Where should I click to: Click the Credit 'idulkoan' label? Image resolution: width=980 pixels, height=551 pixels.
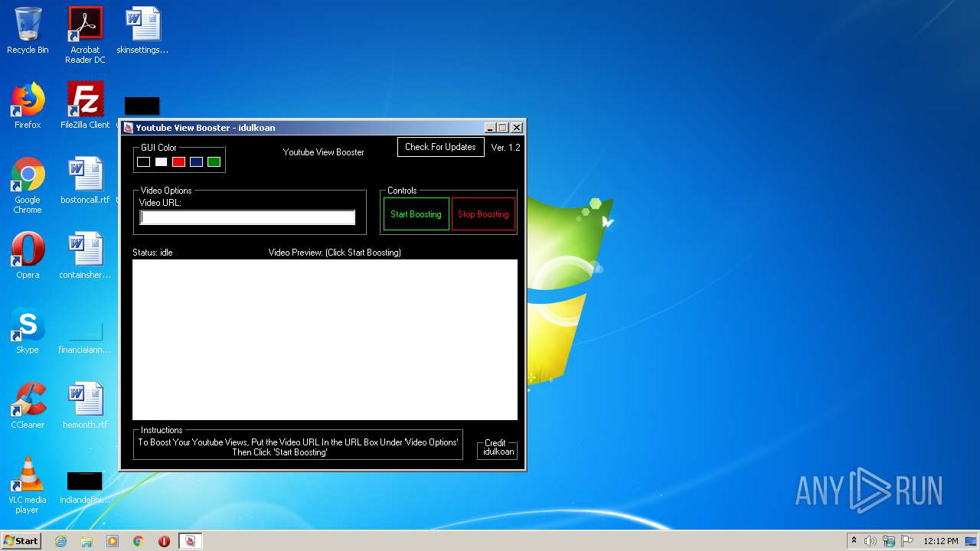498,452
